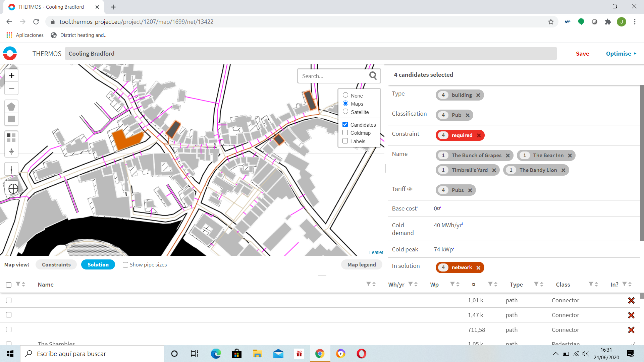This screenshot has width=644, height=362.
Task: Enable the Coldmap layer checkbox
Action: [345, 133]
